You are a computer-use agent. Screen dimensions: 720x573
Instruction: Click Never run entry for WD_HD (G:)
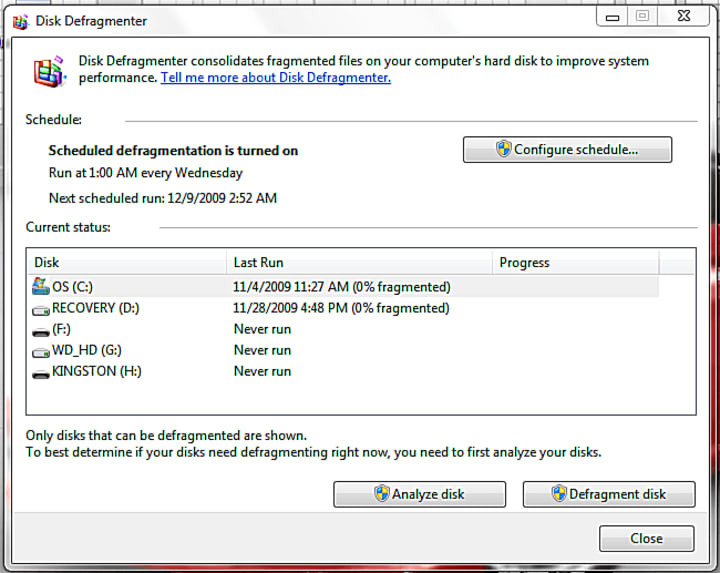click(262, 350)
